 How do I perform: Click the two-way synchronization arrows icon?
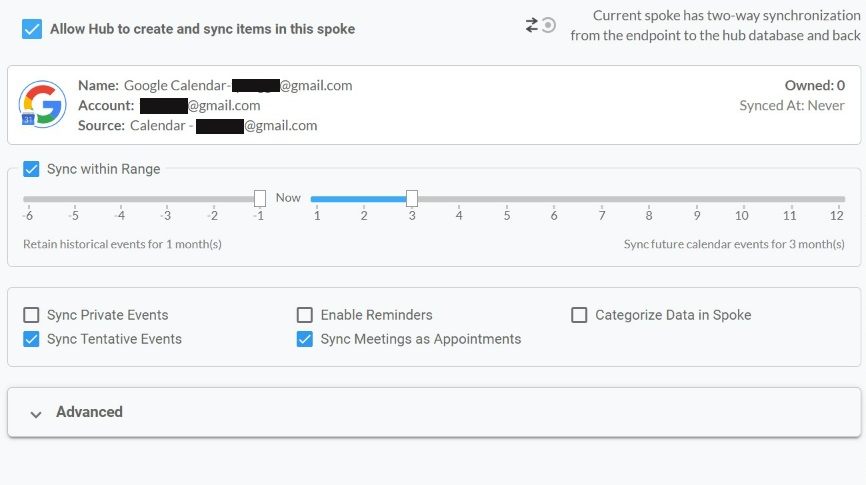[540, 25]
